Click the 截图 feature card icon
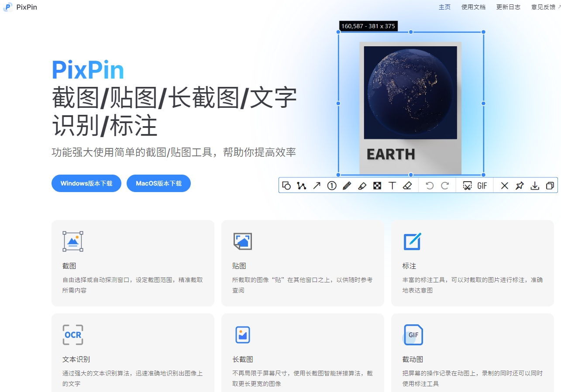The width and height of the screenshot is (561, 392). [73, 241]
